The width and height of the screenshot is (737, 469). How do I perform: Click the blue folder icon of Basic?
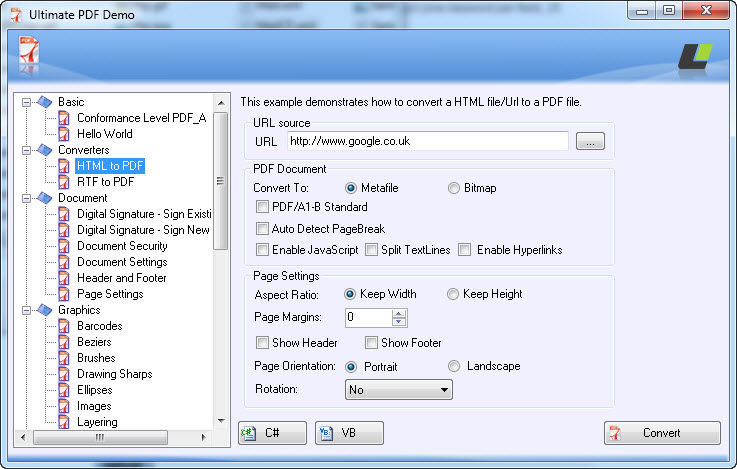45,102
